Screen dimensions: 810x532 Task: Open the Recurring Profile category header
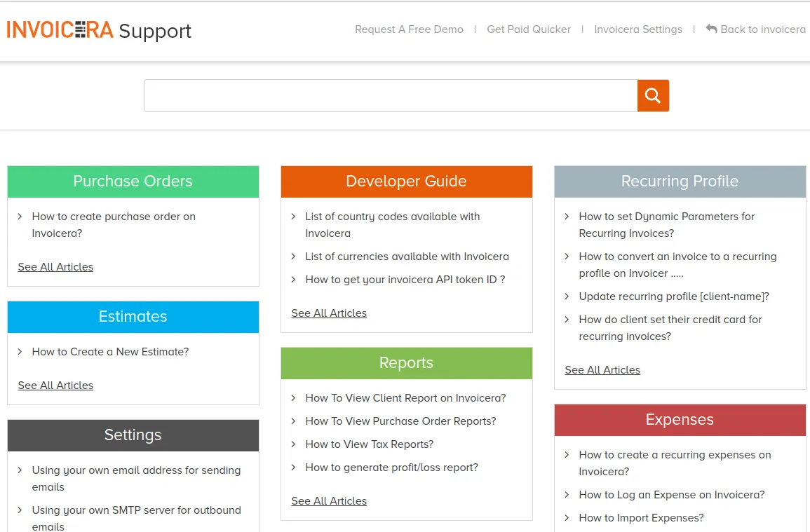pyautogui.click(x=680, y=182)
